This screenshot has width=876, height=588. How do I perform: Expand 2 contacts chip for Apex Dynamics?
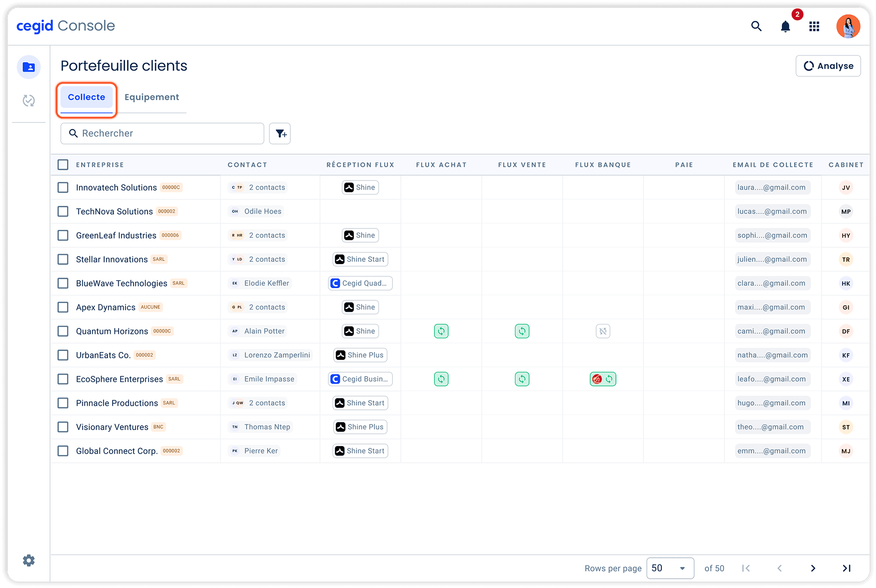(258, 307)
